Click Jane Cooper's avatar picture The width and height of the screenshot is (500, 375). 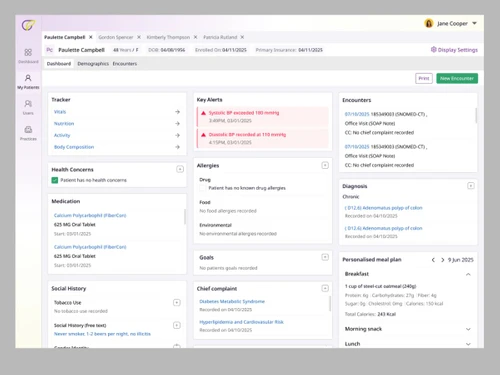point(429,23)
